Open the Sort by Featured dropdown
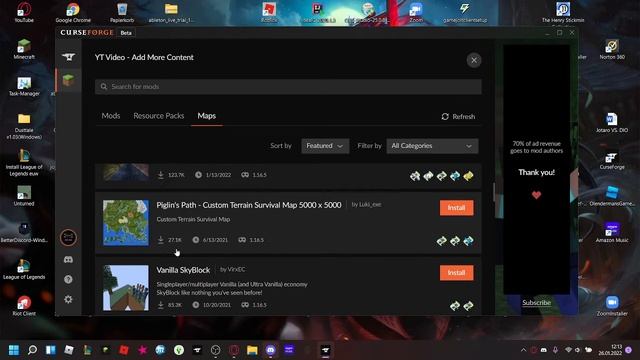 click(x=325, y=146)
